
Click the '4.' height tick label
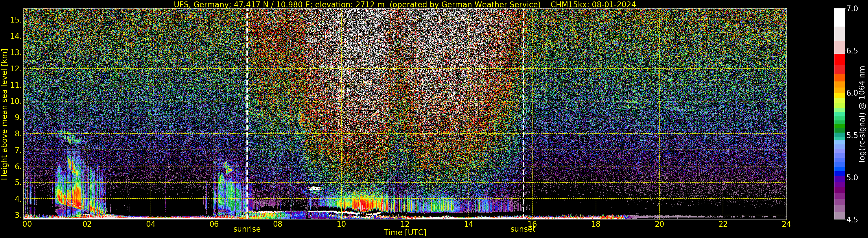click(18, 199)
